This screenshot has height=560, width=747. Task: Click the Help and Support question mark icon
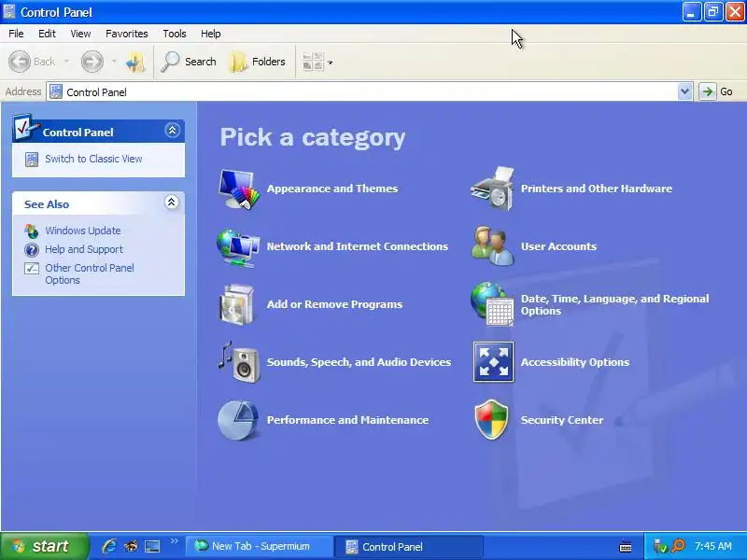32,249
